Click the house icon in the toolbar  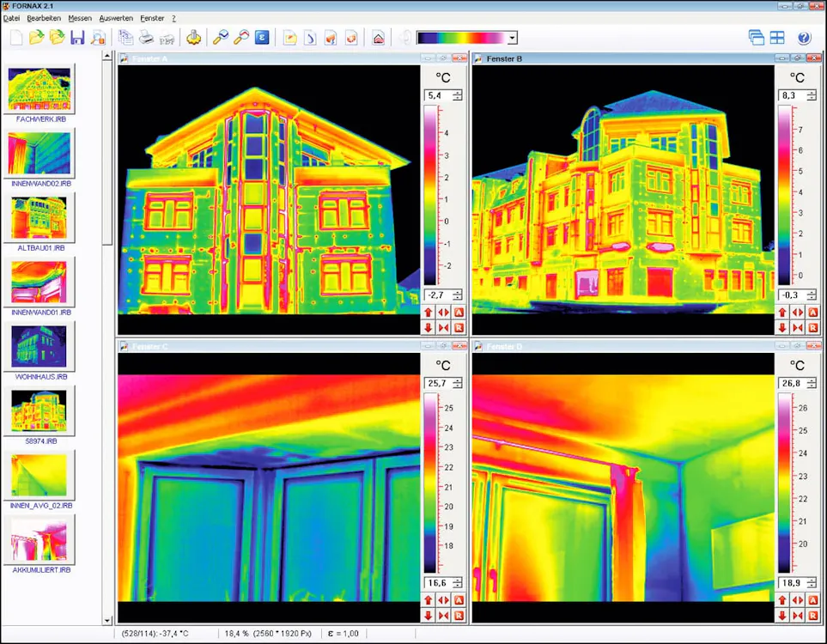(x=378, y=38)
